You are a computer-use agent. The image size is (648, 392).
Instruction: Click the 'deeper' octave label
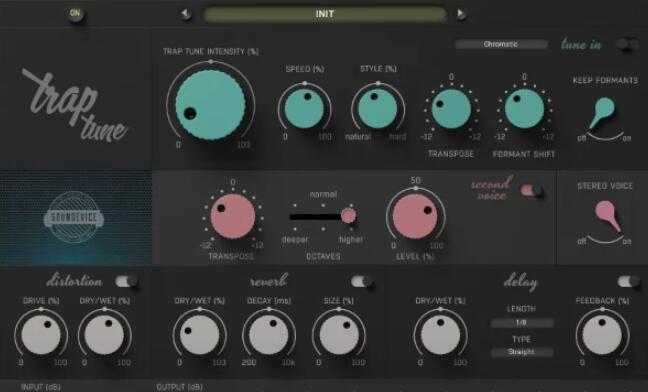295,240
